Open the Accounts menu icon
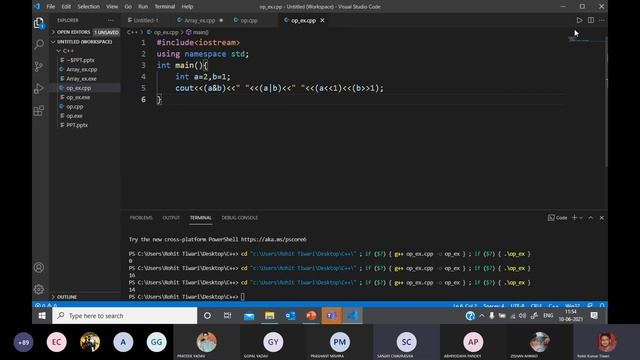The height and width of the screenshot is (360, 640). pos(39,267)
